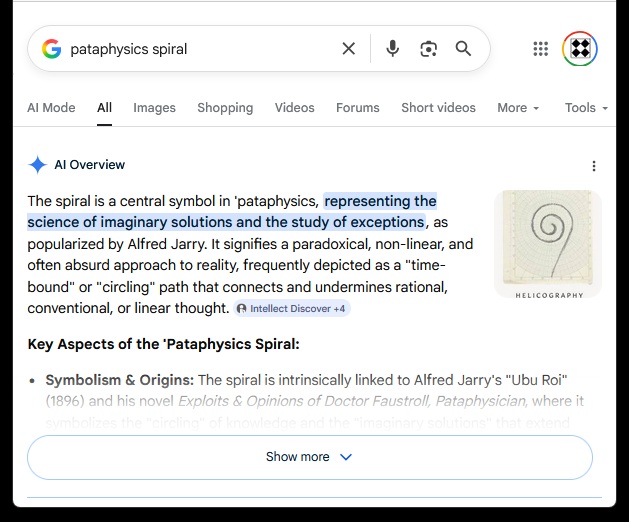Open the Google account profile avatar

(x=580, y=49)
